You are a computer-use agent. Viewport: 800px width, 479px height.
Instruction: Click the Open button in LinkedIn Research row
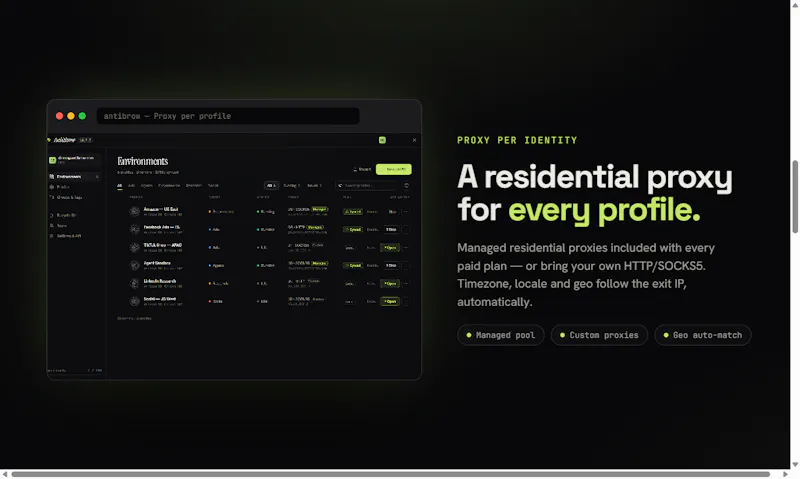[390, 283]
